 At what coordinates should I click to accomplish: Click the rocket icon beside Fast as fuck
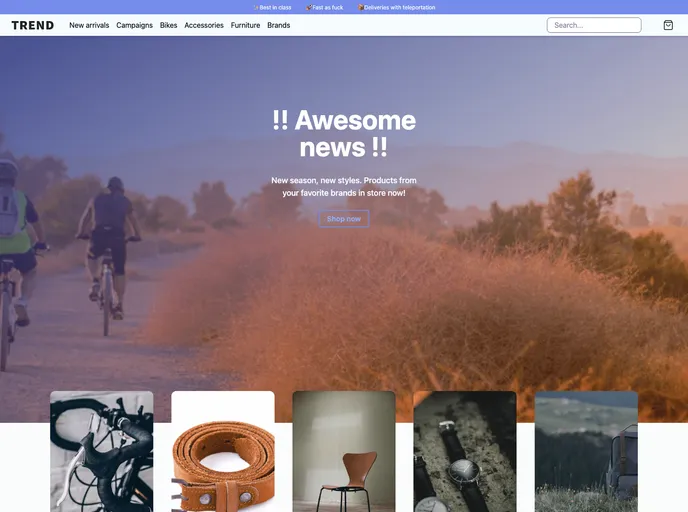tap(309, 7)
